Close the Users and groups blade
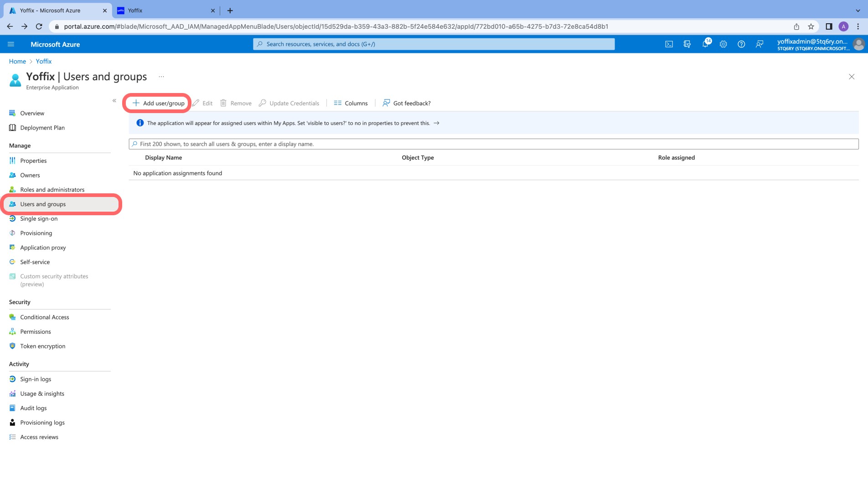This screenshot has height=487, width=868. tap(852, 77)
